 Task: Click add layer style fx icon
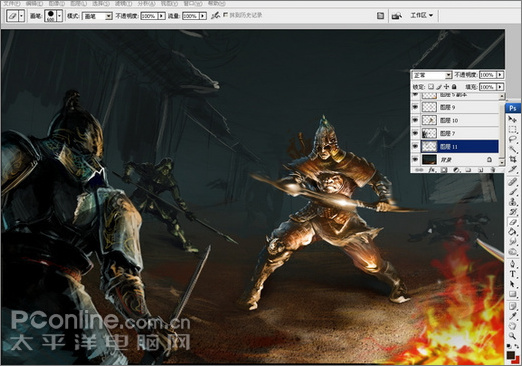pos(432,170)
